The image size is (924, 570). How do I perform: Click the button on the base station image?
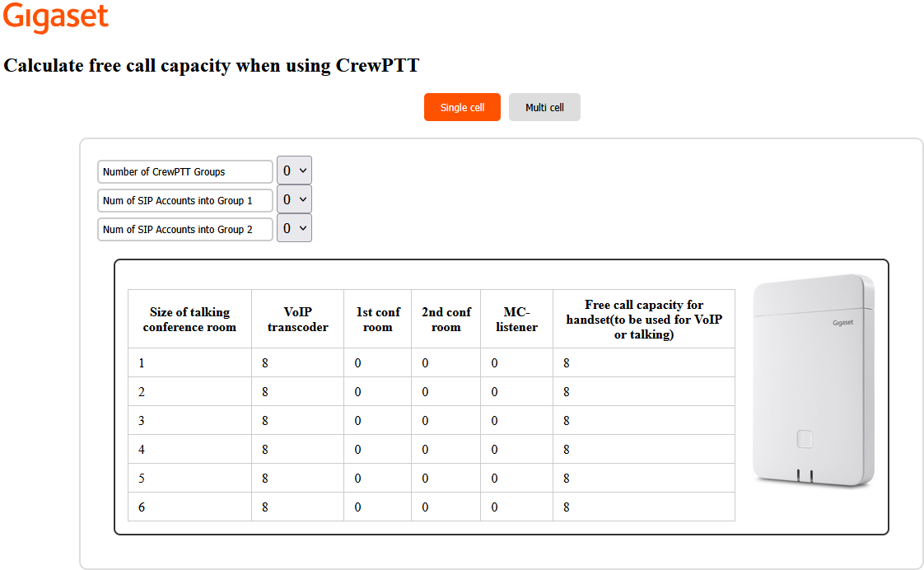(x=805, y=439)
